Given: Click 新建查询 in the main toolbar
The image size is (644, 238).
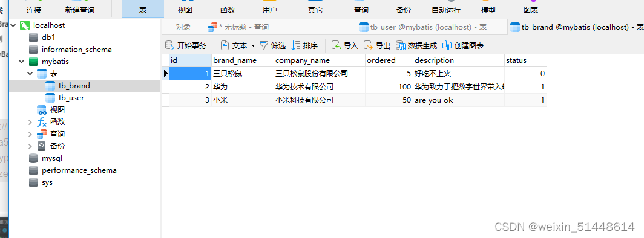Looking at the screenshot, I should (x=80, y=10).
